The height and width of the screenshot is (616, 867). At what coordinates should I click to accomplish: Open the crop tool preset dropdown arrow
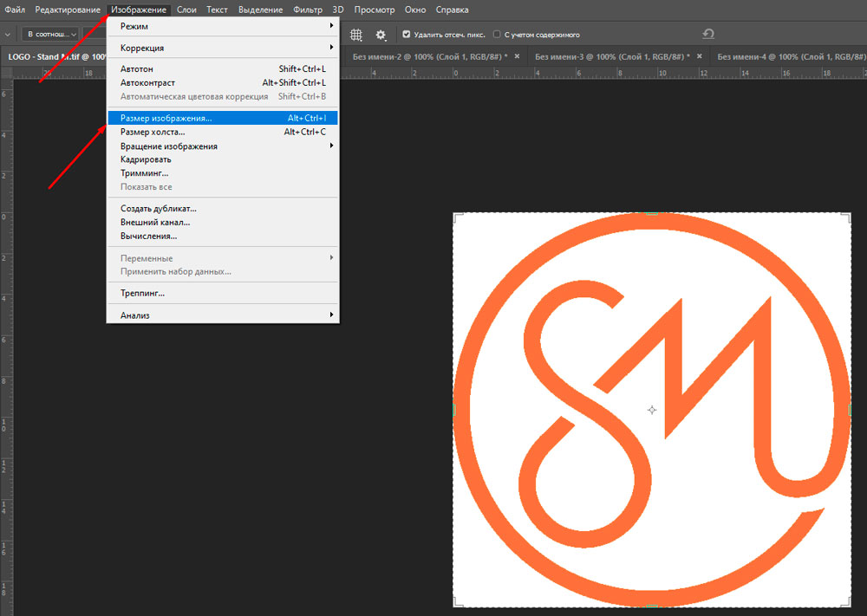[x=7, y=35]
